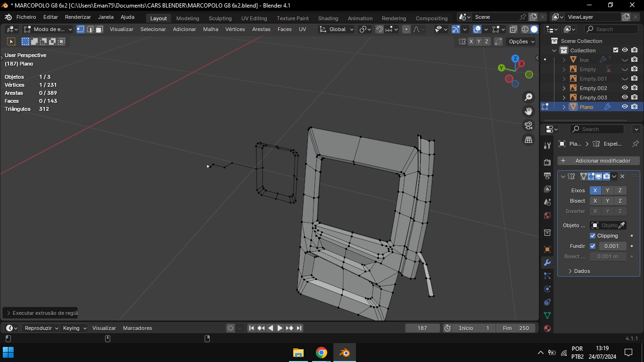Enable Bisect on X axis
The width and height of the screenshot is (644, 362).
pos(595,201)
